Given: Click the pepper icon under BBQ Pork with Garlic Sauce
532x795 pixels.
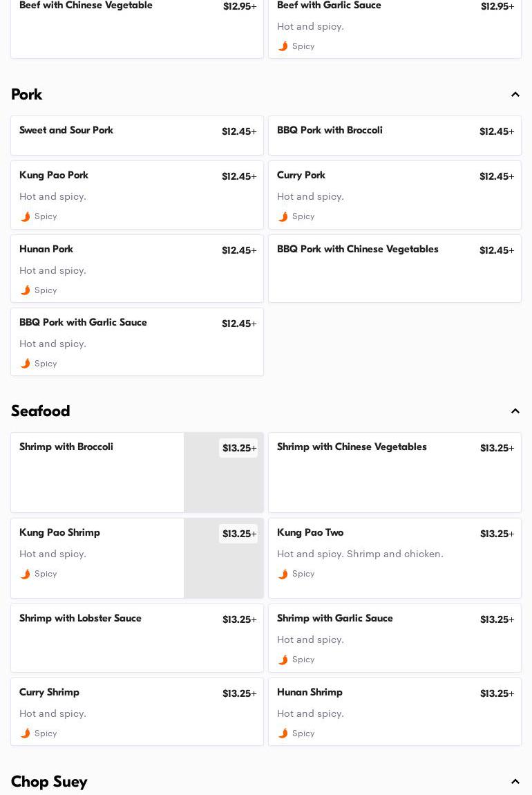Looking at the screenshot, I should pyautogui.click(x=26, y=364).
